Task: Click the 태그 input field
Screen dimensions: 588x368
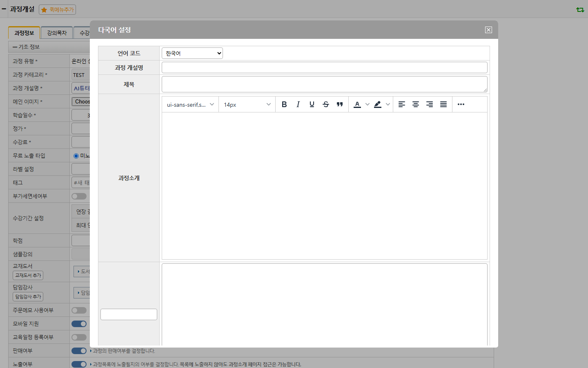Action: point(81,183)
